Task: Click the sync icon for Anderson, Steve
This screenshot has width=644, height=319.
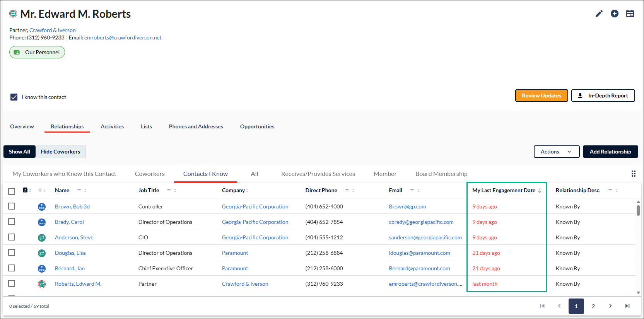Action: point(42,238)
